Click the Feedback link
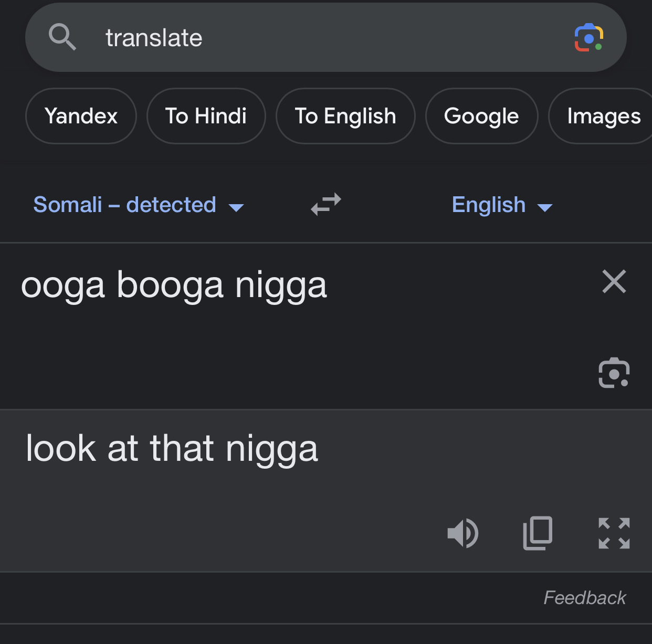Screen dimensions: 652x644 [585, 598]
